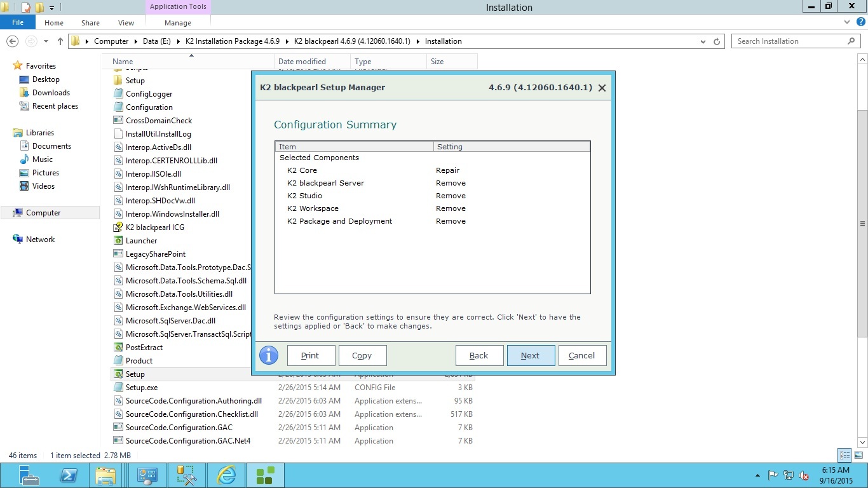This screenshot has width=868, height=488.
Task: Open Videos library in navigation pane
Action: [x=44, y=186]
